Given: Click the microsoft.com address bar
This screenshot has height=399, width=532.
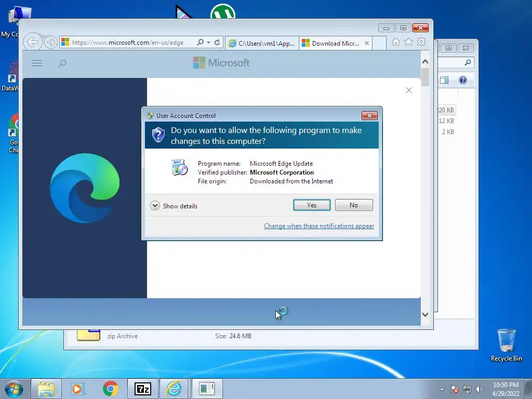Looking at the screenshot, I should 127,43.
